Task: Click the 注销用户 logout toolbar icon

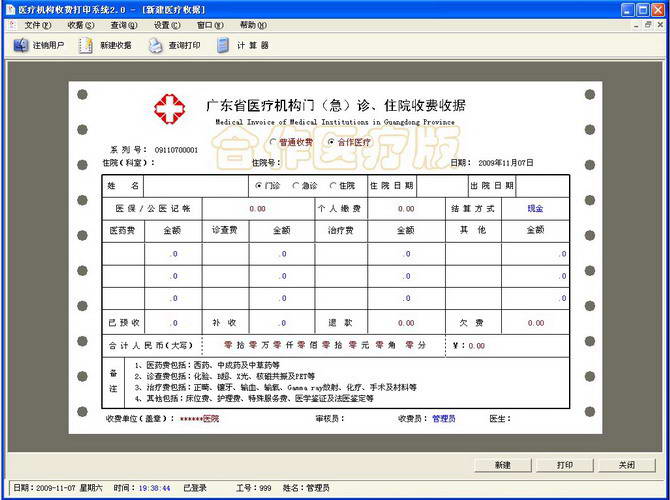Action: click(21, 45)
